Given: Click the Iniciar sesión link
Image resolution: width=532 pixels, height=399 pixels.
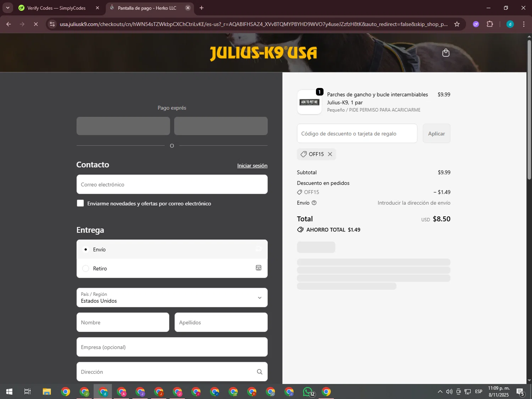Looking at the screenshot, I should 252,166.
